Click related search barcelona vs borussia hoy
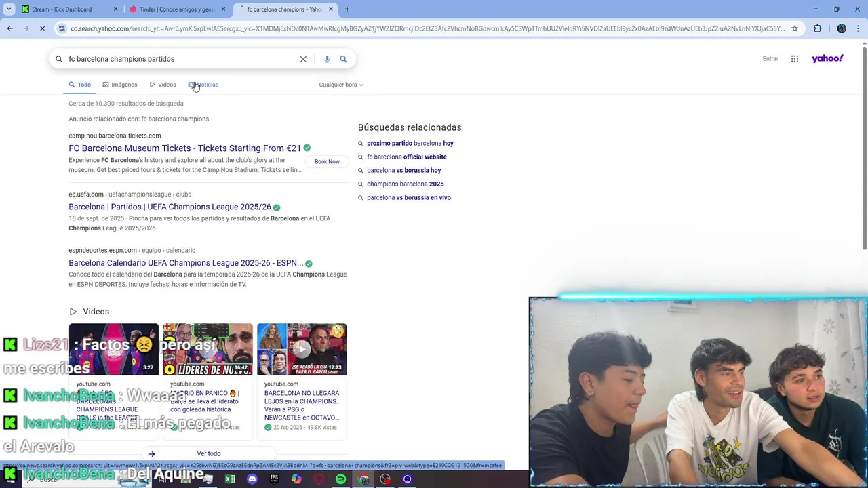The image size is (868, 488). (403, 170)
